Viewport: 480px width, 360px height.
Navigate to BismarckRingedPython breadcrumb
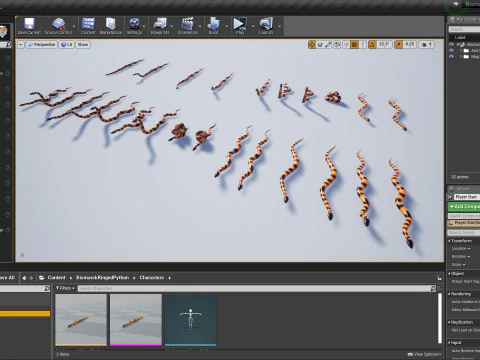coord(102,278)
